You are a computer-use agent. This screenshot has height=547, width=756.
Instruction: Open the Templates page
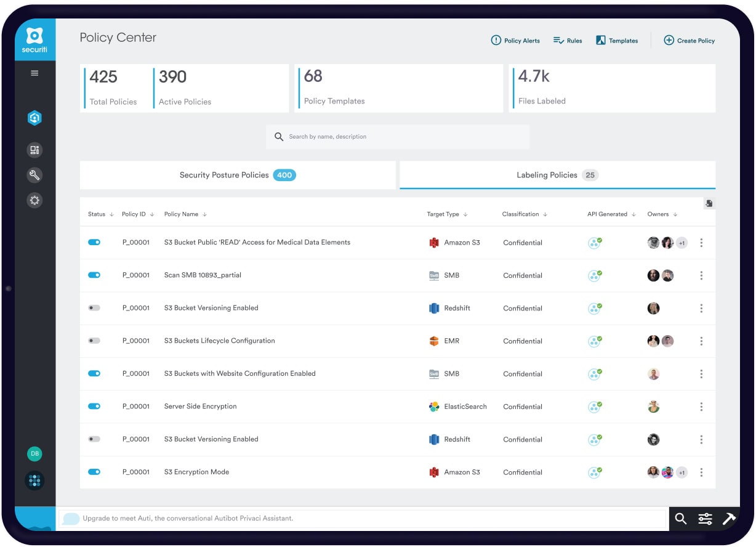617,41
